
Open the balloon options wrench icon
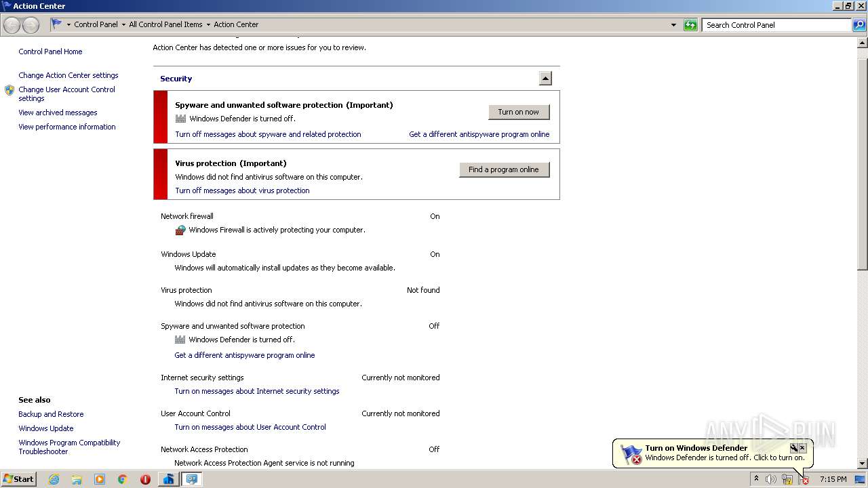(793, 448)
